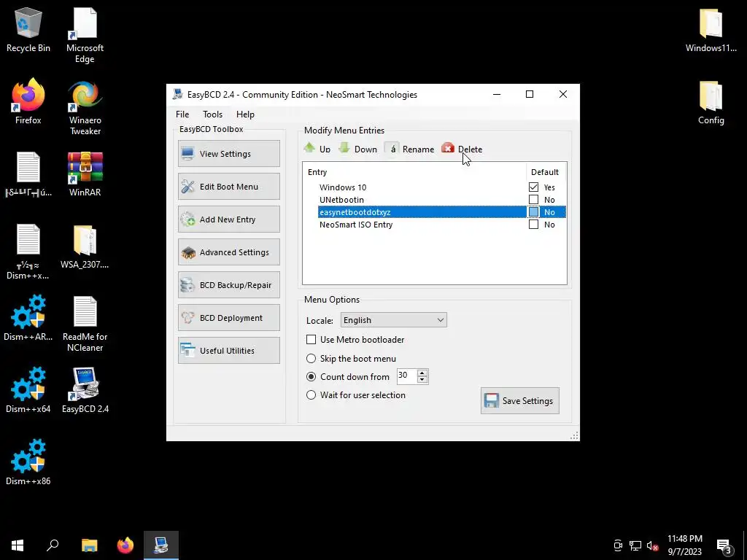Image resolution: width=747 pixels, height=560 pixels.
Task: Open network tray icon
Action: (635, 545)
